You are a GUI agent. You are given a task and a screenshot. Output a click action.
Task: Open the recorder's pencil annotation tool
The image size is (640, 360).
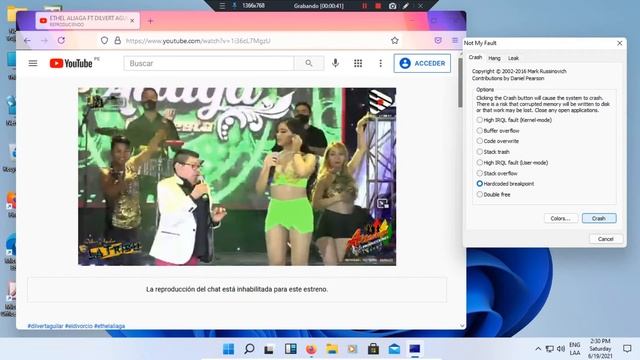pos(406,6)
